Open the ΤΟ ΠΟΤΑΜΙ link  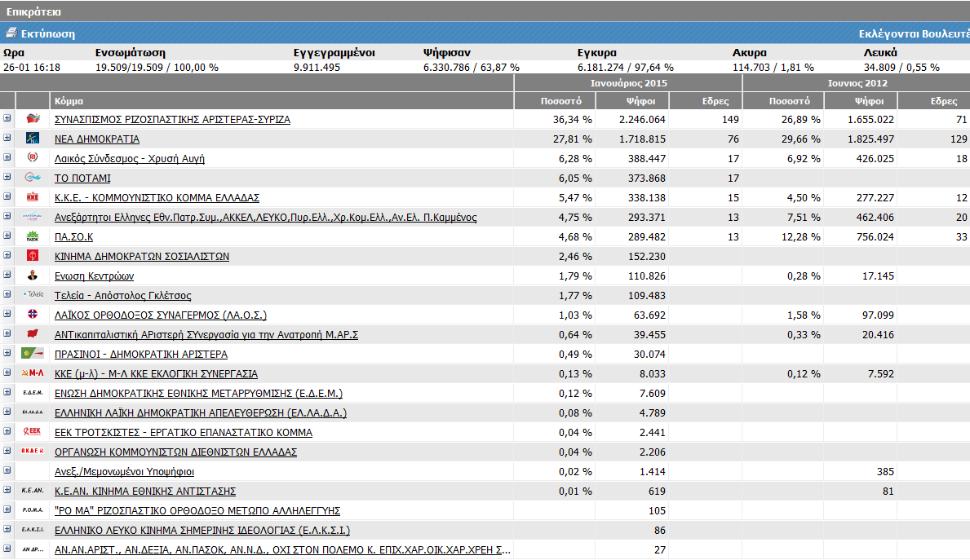pos(82,178)
